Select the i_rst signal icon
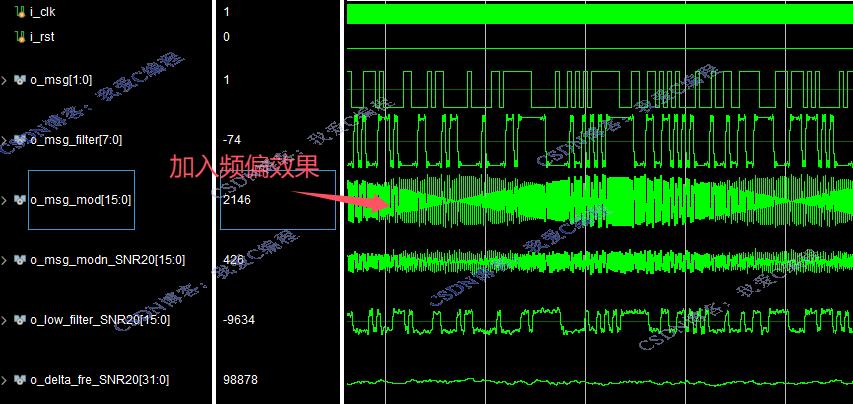Screen dimensions: 853x404 coord(21,37)
